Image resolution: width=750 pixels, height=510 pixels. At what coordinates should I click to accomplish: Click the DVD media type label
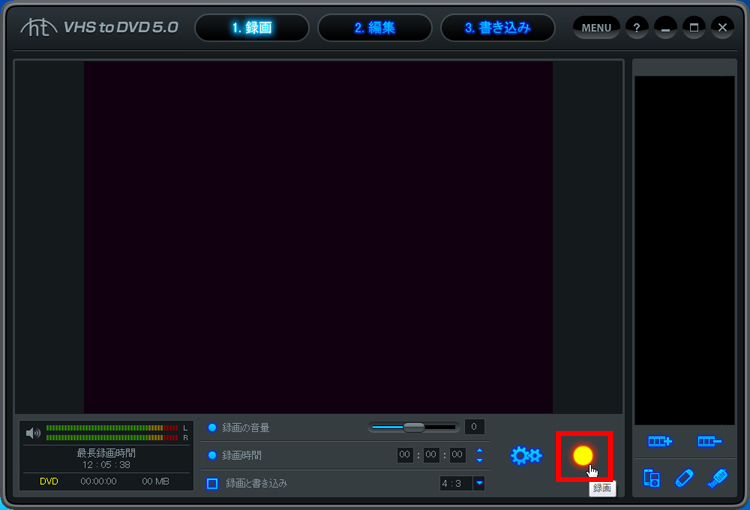(x=49, y=481)
